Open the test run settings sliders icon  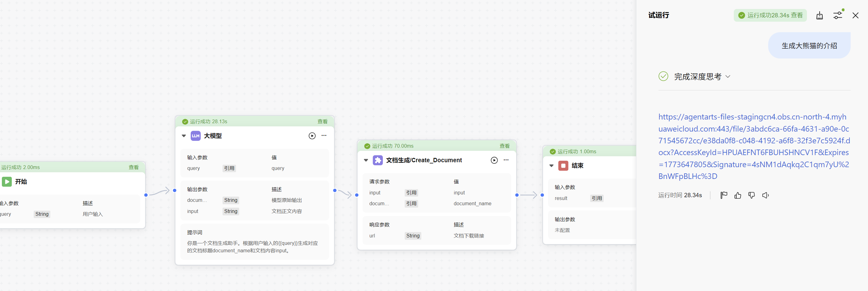pyautogui.click(x=838, y=15)
